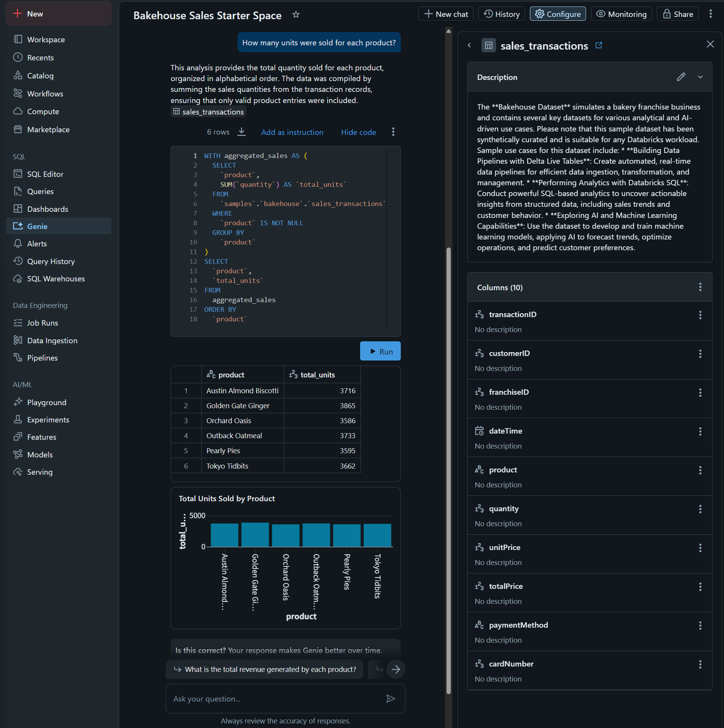Click the Share button
This screenshot has width=724, height=728.
click(x=678, y=14)
